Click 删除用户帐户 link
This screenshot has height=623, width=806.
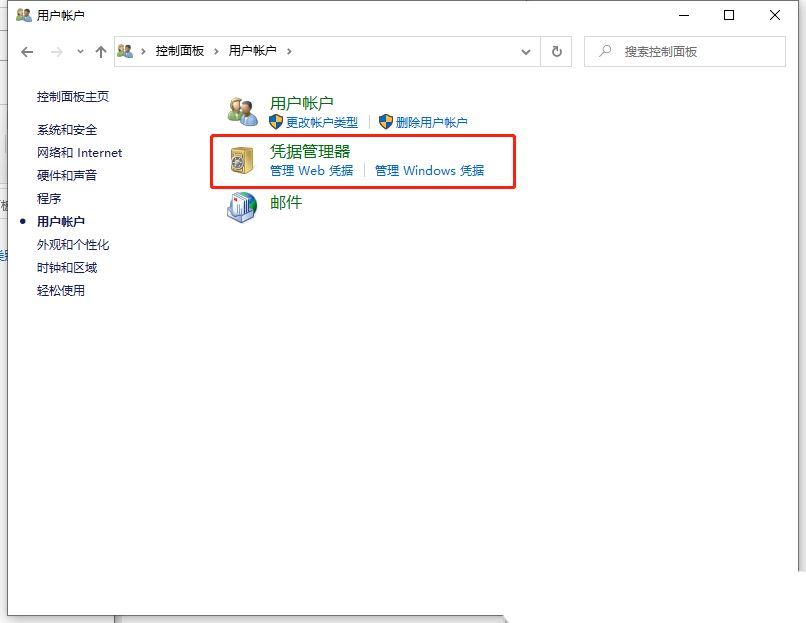[x=431, y=122]
